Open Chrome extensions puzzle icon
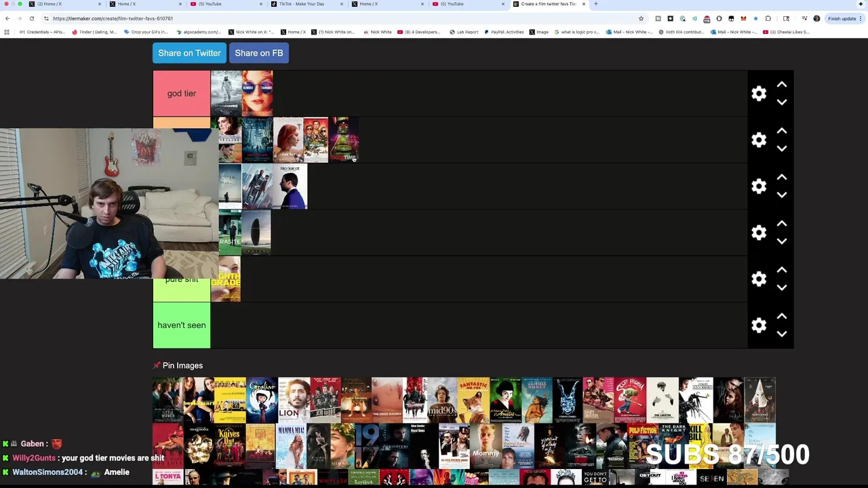The width and height of the screenshot is (868, 488). [x=768, y=18]
